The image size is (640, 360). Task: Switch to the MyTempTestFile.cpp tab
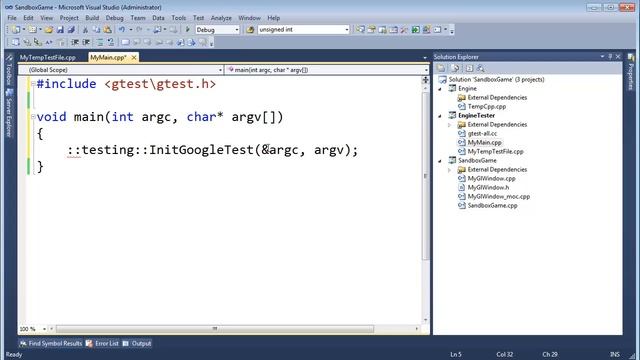coord(48,58)
